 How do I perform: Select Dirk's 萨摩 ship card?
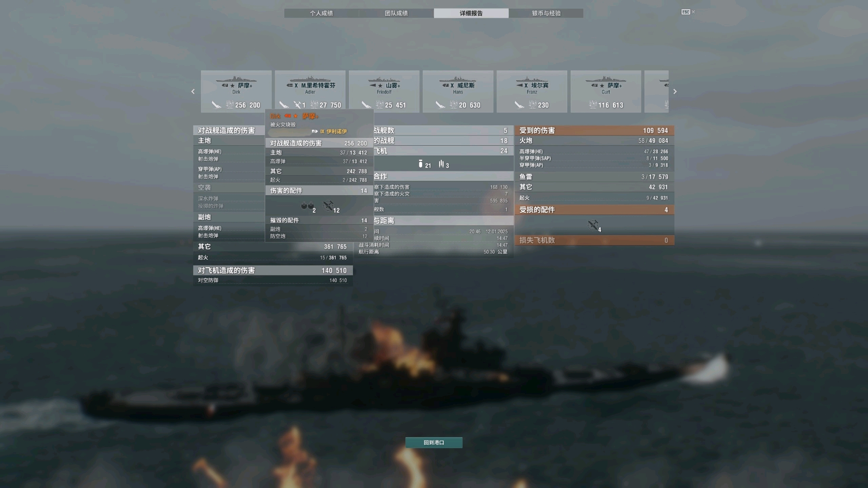coord(236,92)
